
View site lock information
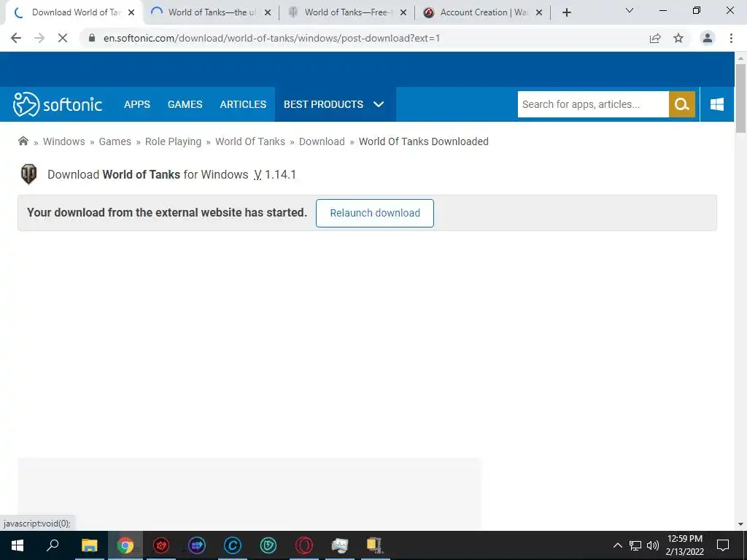[92, 38]
